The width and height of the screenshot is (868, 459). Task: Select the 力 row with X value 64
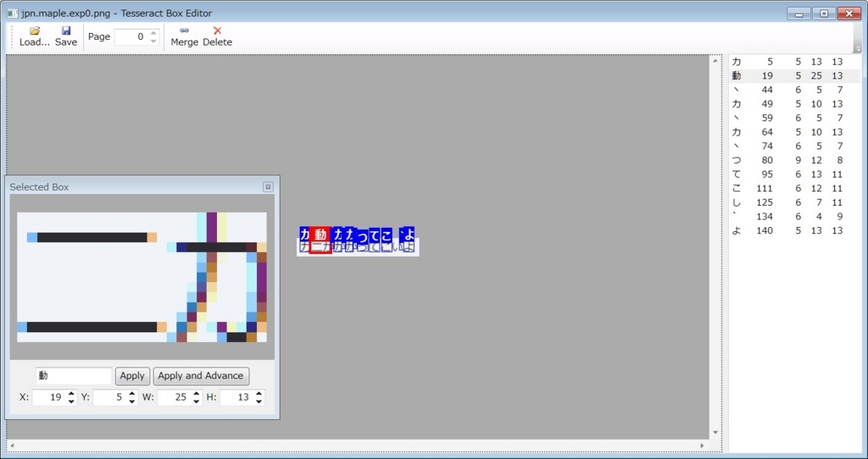(794, 132)
